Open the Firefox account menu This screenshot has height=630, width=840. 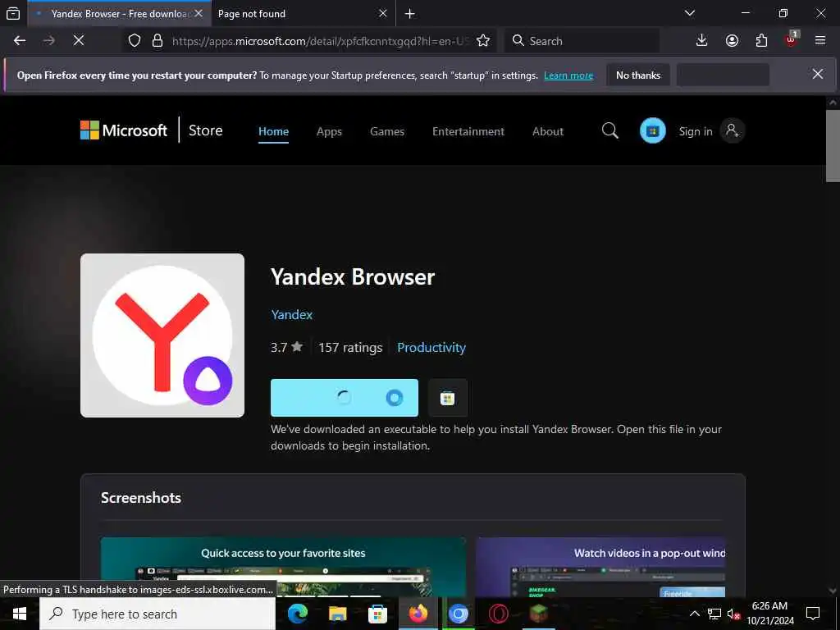732,41
